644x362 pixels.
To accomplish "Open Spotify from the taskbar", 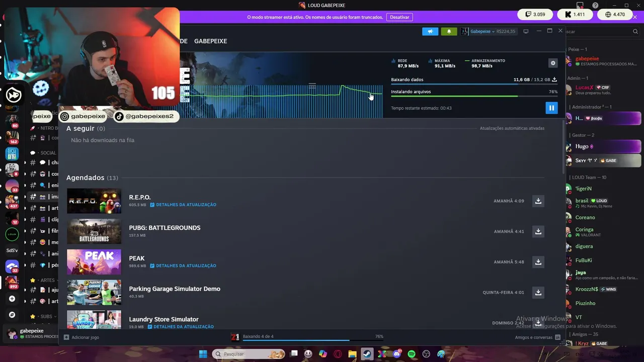I will 412,354.
